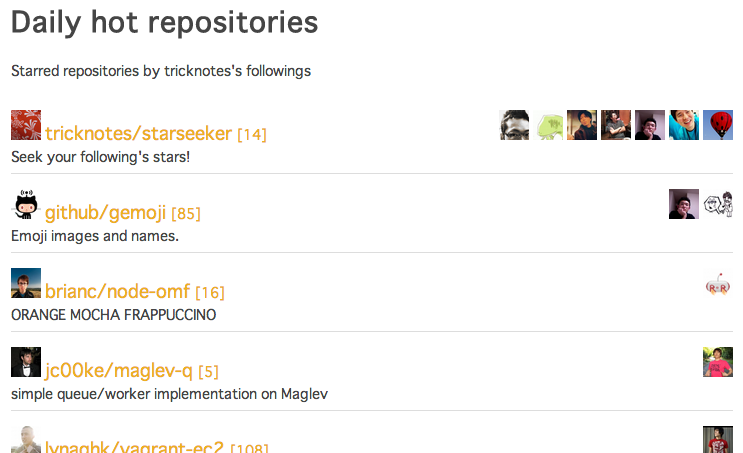The width and height of the screenshot is (743, 453).
Task: Click the red hot air balloon avatar
Action: click(x=718, y=125)
